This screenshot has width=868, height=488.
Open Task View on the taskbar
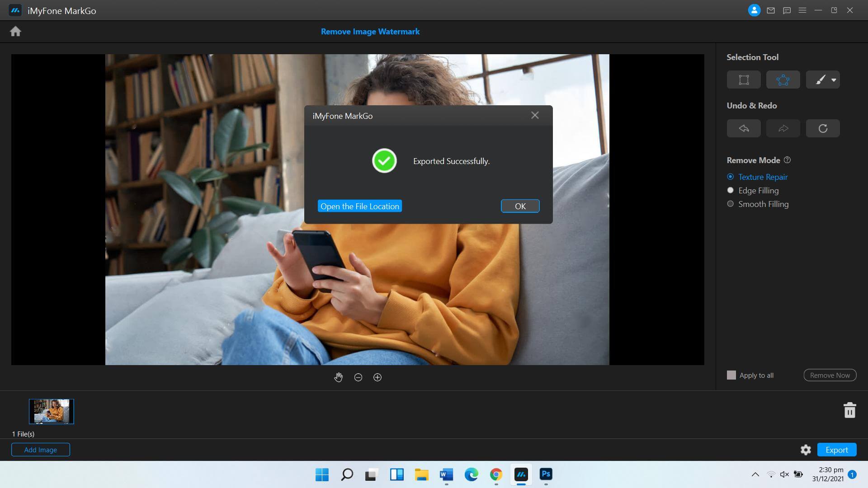(372, 474)
